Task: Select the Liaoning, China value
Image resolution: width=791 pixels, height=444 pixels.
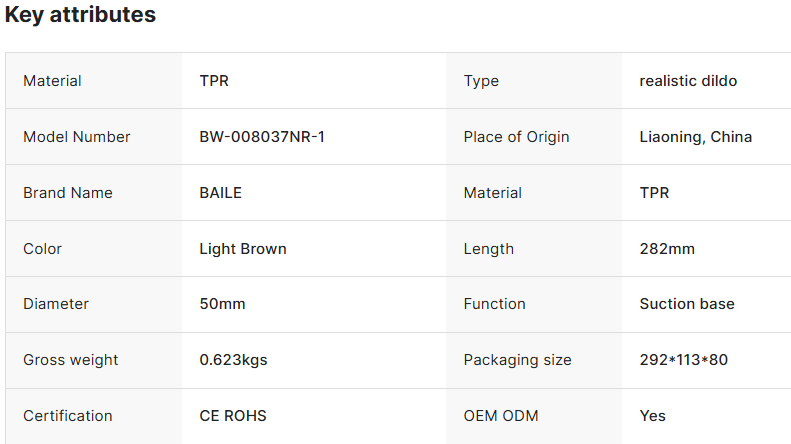Action: coord(695,137)
